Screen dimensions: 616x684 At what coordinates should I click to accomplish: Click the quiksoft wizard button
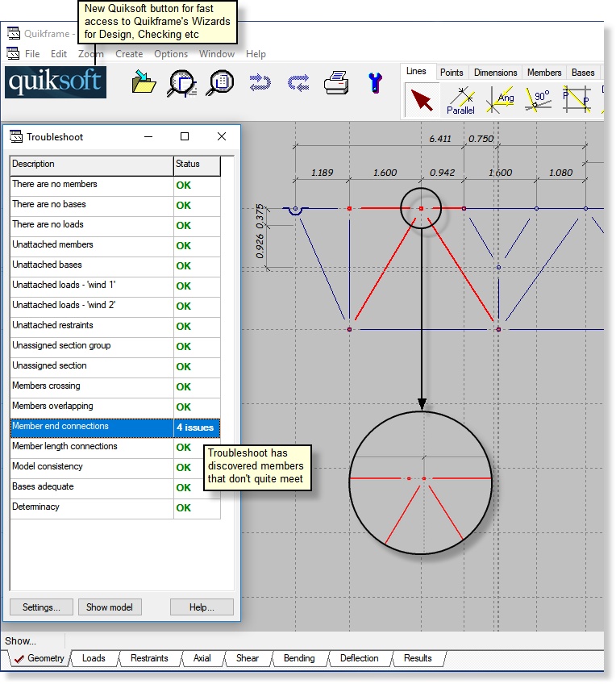[x=56, y=82]
